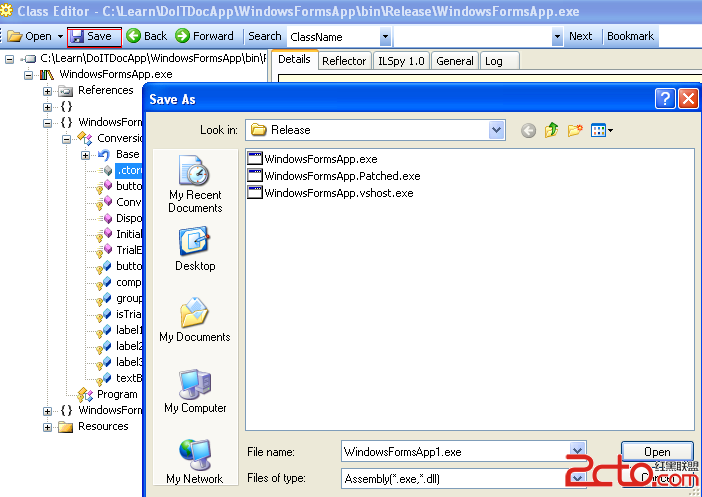Image resolution: width=702 pixels, height=497 pixels.
Task: Switch to the General tab
Action: [454, 61]
